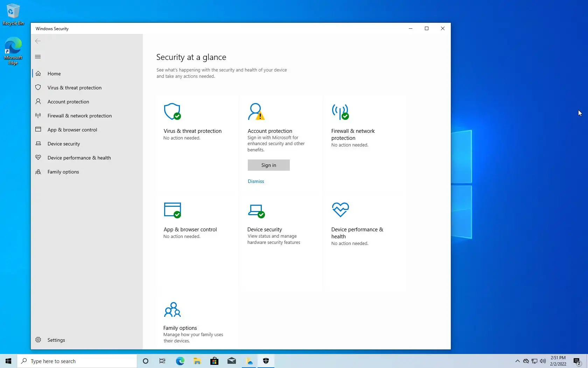The image size is (588, 368).
Task: Click the Settings gear icon
Action: tap(38, 340)
